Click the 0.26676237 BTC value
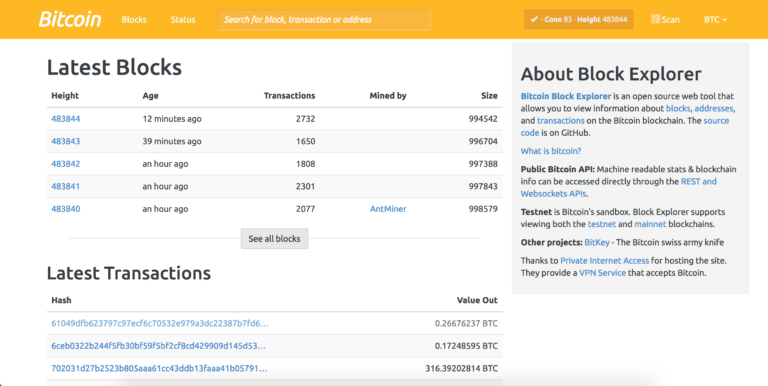Viewport: 768px width, 386px height. click(x=466, y=323)
